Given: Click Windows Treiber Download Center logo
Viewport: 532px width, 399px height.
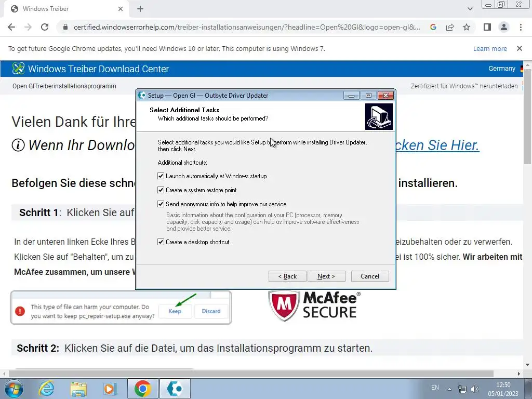Looking at the screenshot, I should (x=18, y=69).
